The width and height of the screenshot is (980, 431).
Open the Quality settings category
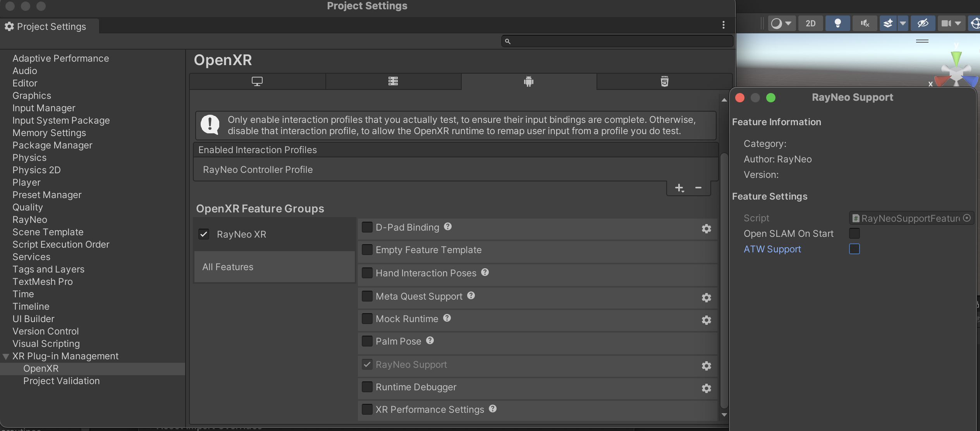[x=28, y=207]
